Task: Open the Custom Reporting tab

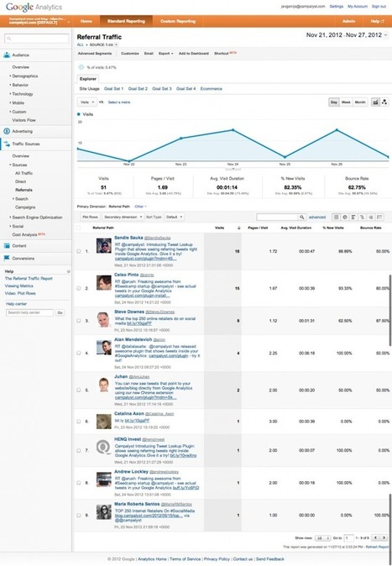Action: (x=178, y=21)
